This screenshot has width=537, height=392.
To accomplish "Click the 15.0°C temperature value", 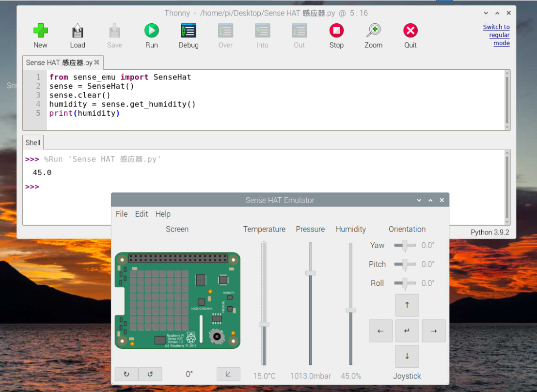I will pyautogui.click(x=264, y=376).
